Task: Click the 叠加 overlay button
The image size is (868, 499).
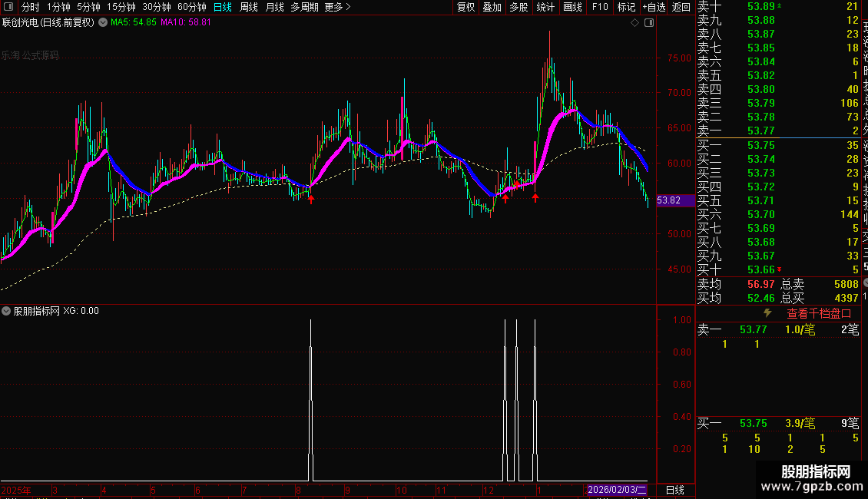Action: pos(492,7)
